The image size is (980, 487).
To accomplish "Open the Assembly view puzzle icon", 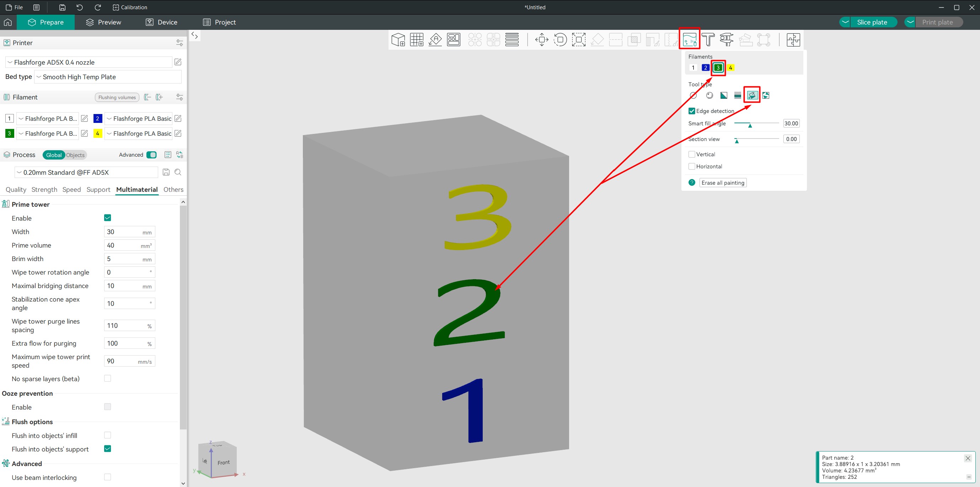I will (x=793, y=39).
